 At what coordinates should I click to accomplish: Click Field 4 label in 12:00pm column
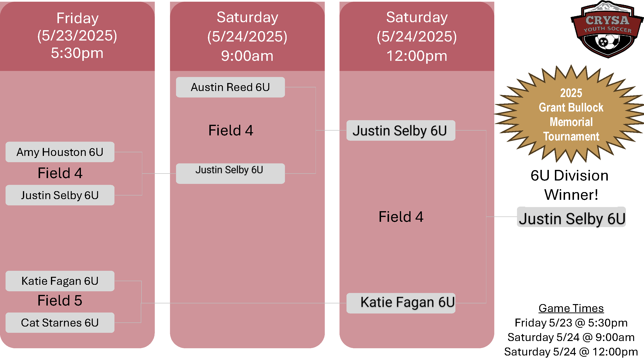coord(401,217)
